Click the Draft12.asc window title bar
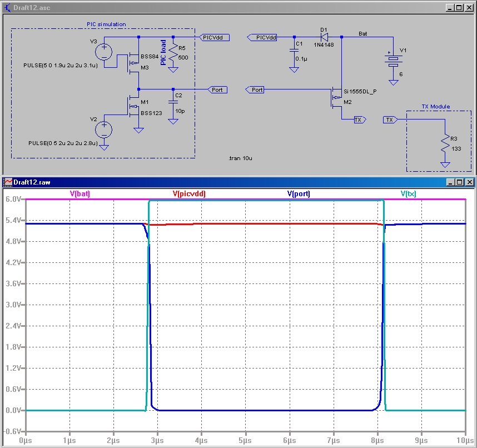 (x=238, y=8)
